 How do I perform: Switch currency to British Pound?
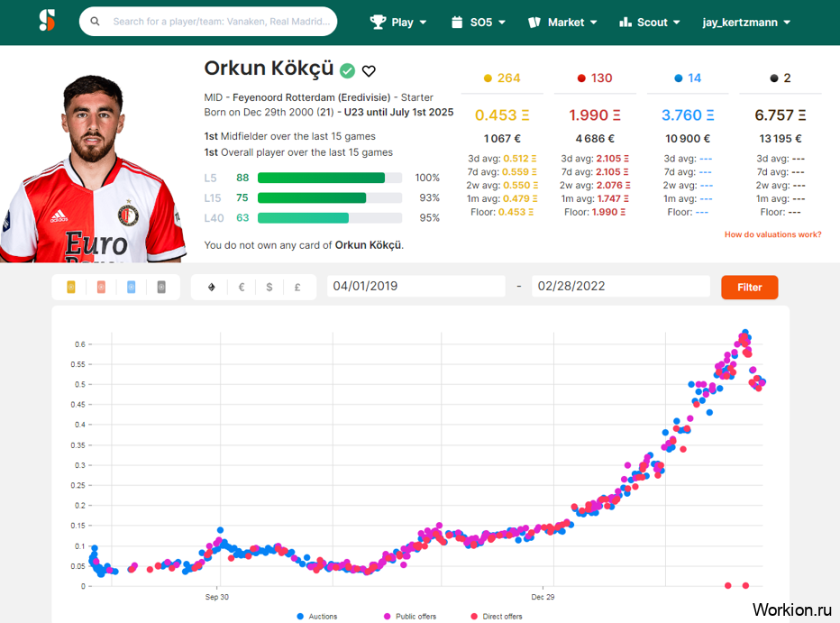297,287
